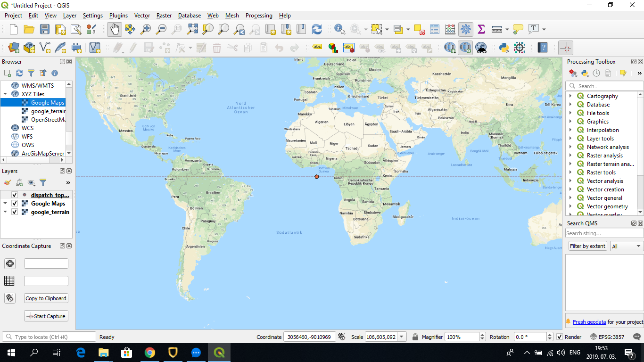644x362 pixels.
Task: Click the QuickMapServices search globe icon
Action: 465,48
